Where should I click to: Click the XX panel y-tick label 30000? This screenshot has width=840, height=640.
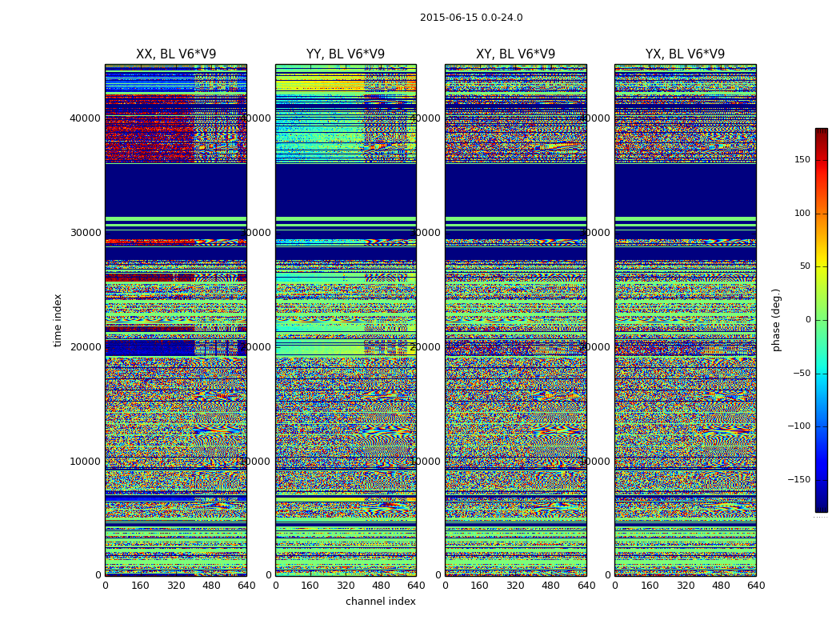tap(85, 233)
